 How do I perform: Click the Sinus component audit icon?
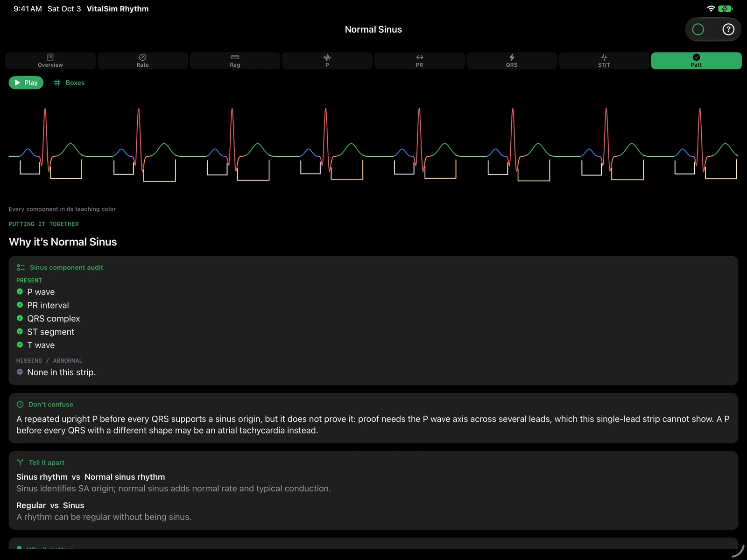pos(21,267)
